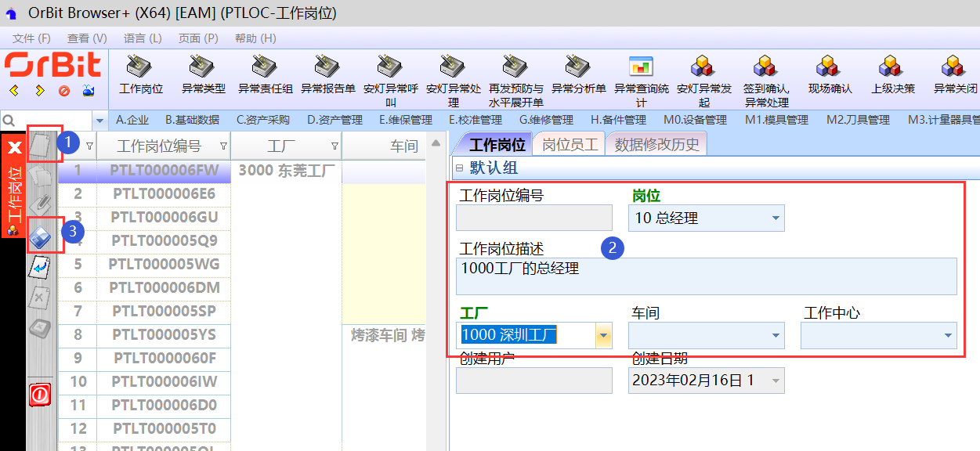
Task: Open the 岗位 dropdown showing 10 总经理
Action: click(775, 218)
